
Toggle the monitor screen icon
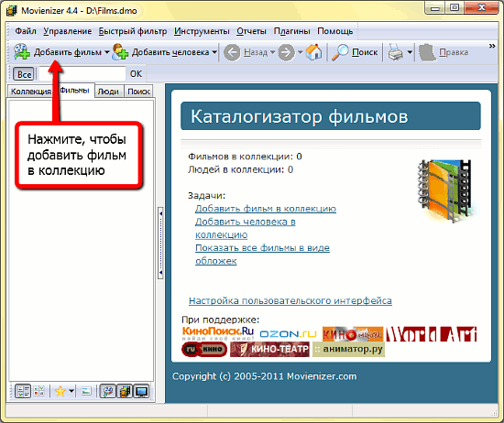coord(141,391)
